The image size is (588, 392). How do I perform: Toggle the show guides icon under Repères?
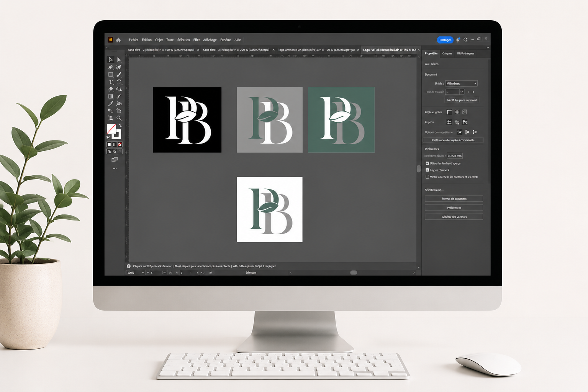tap(449, 122)
